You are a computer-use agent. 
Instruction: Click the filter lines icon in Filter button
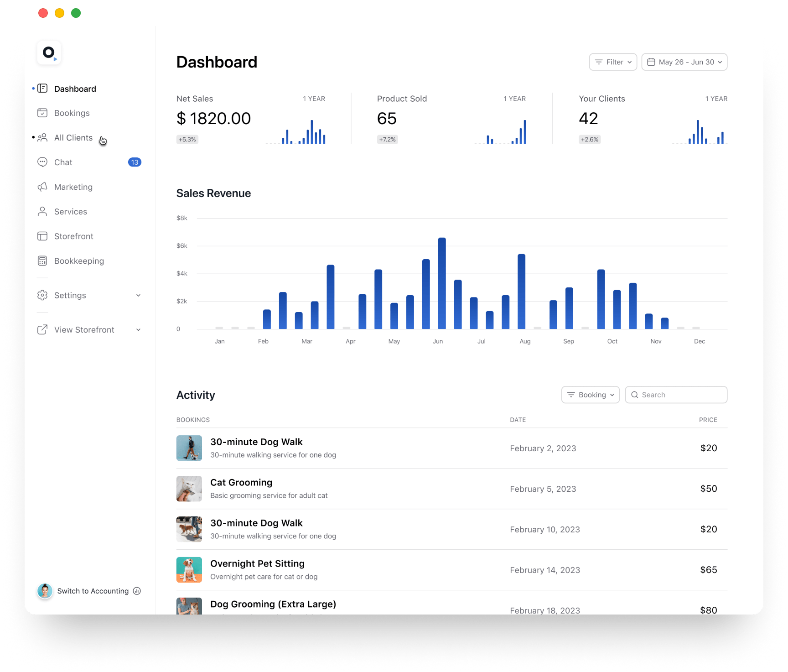[x=599, y=62]
